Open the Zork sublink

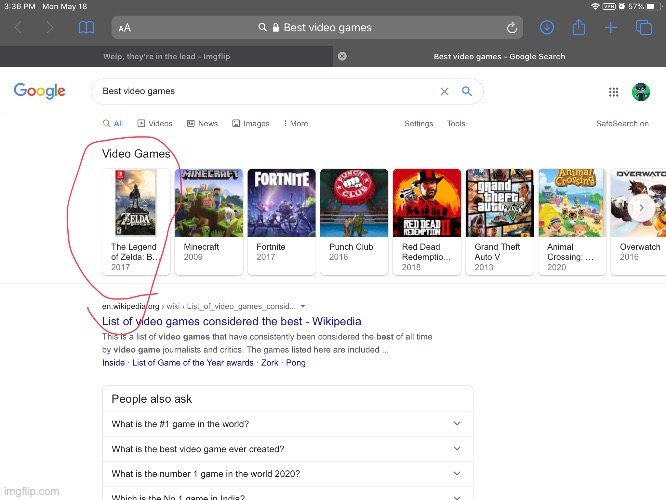coord(270,363)
